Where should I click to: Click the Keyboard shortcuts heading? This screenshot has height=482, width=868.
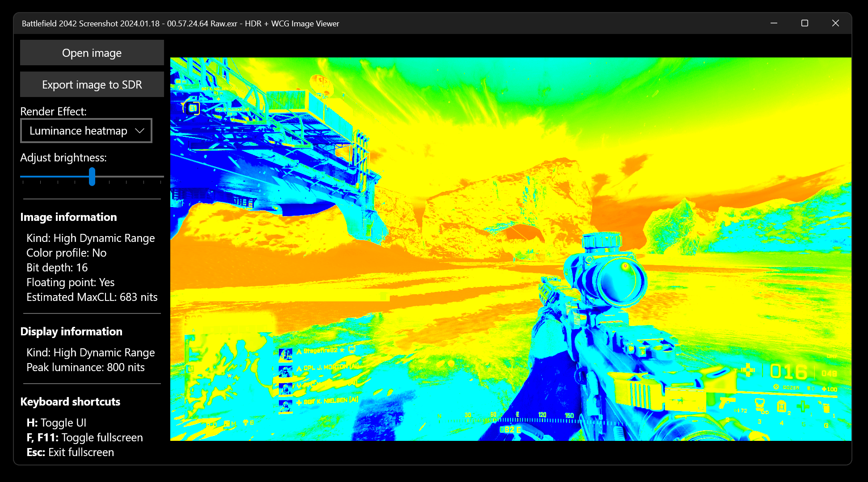coord(70,402)
